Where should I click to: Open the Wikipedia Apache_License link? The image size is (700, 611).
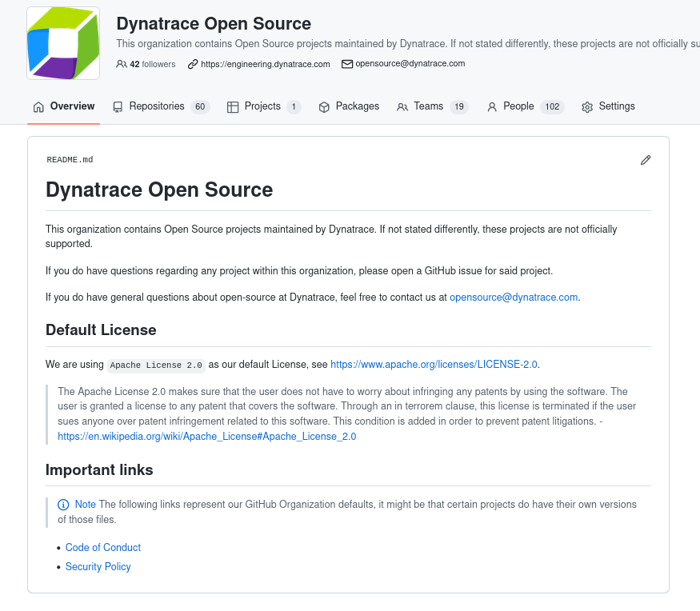coord(207,437)
